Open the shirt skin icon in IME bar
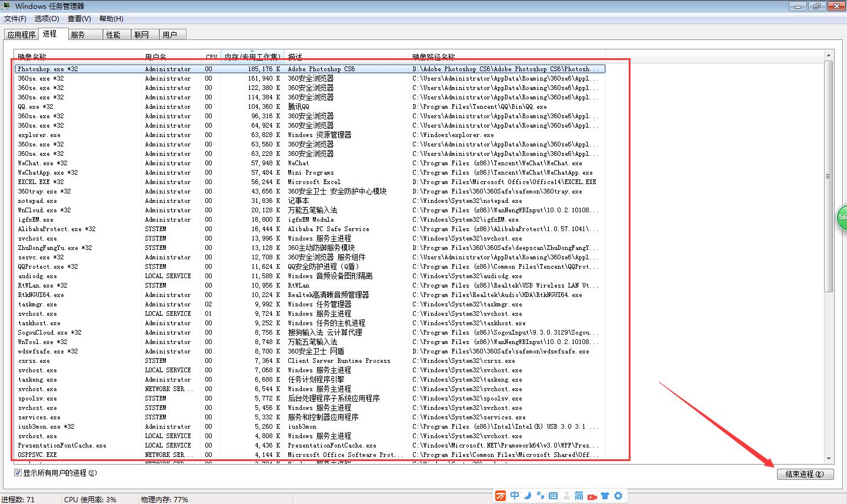The image size is (847, 504). 605,496
